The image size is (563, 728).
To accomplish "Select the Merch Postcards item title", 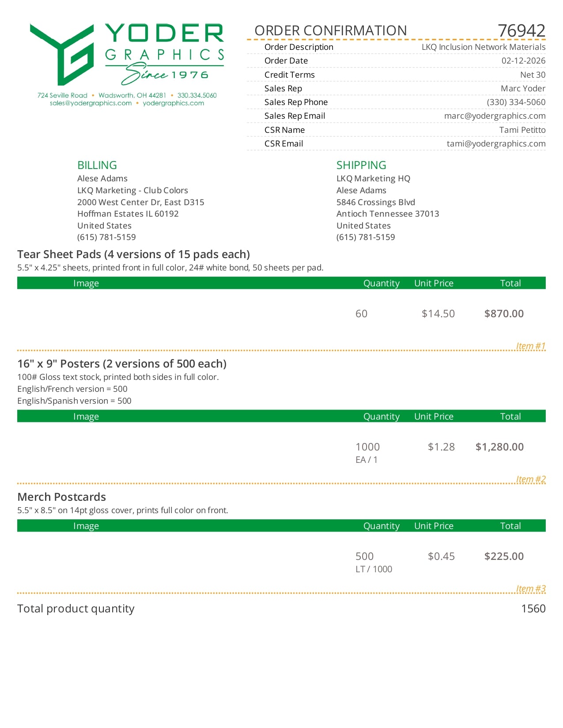I will (62, 497).
